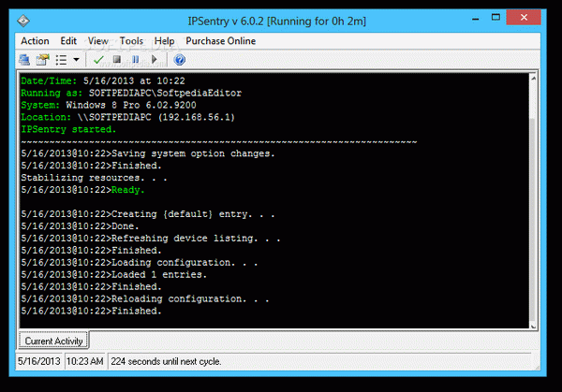
Task: Open the Action menu
Action: (x=35, y=41)
